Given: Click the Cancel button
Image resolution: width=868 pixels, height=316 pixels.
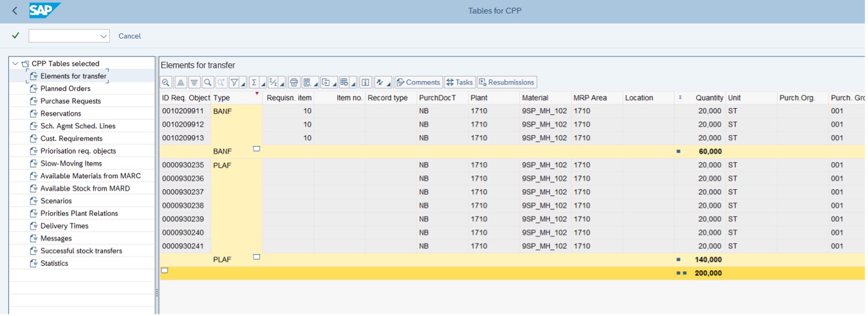Looking at the screenshot, I should (129, 36).
